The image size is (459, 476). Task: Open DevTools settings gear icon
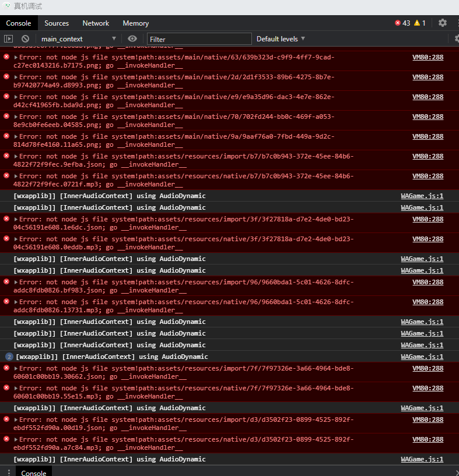pos(443,23)
